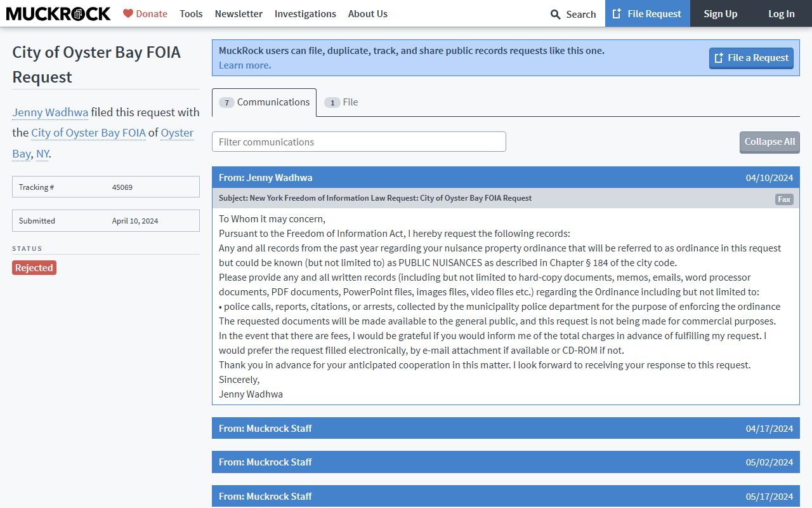Go to Investigations
Image resolution: width=812 pixels, height=508 pixels.
coord(305,13)
